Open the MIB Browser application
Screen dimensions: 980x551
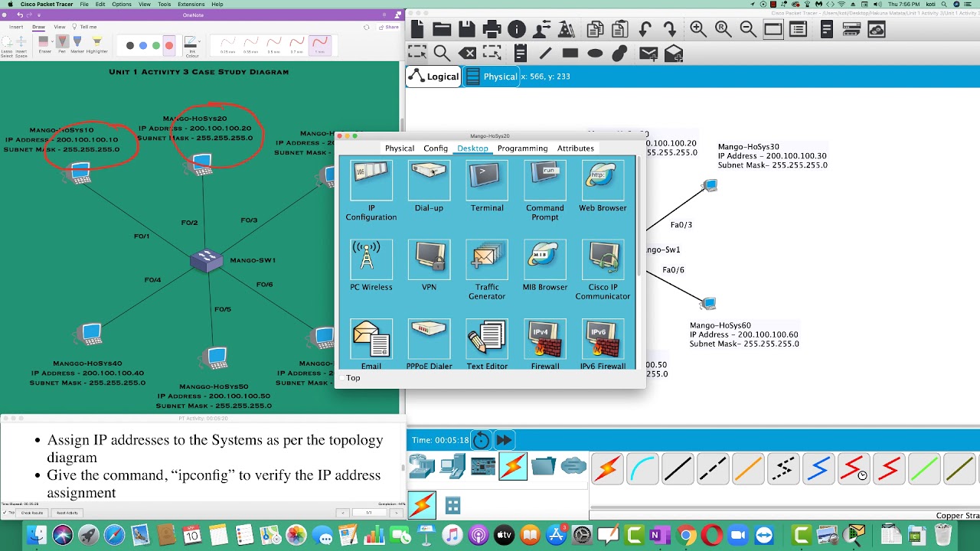[545, 266]
